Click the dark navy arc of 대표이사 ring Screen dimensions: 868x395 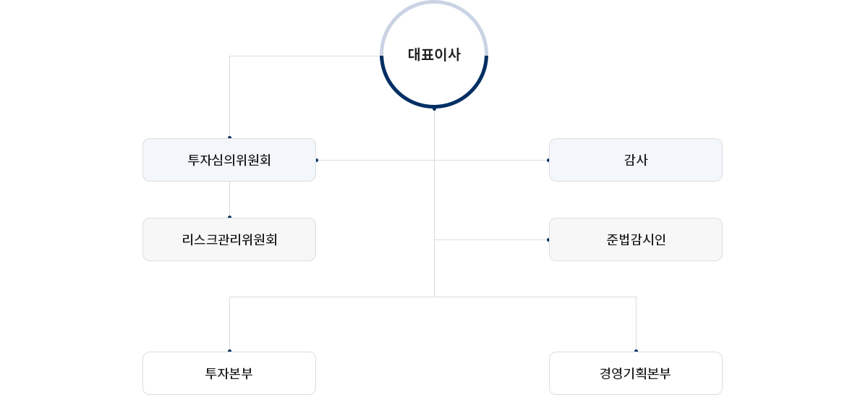point(434,107)
